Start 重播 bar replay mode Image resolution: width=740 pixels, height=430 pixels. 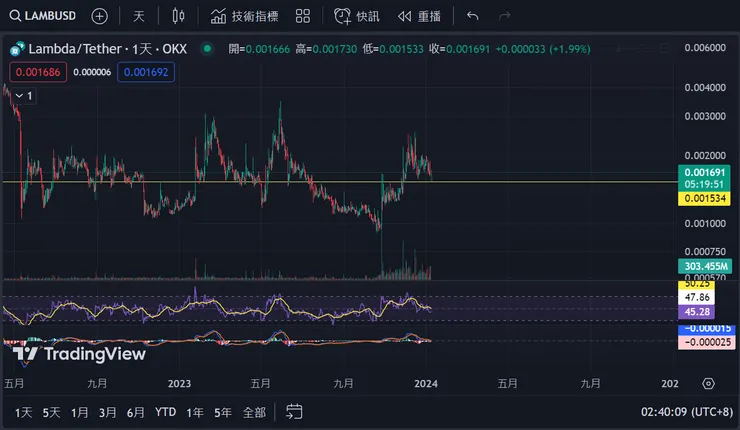pyautogui.click(x=419, y=17)
